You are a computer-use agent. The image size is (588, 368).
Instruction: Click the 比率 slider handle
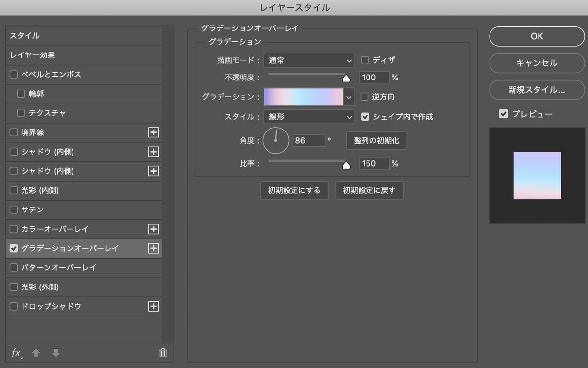tap(346, 165)
